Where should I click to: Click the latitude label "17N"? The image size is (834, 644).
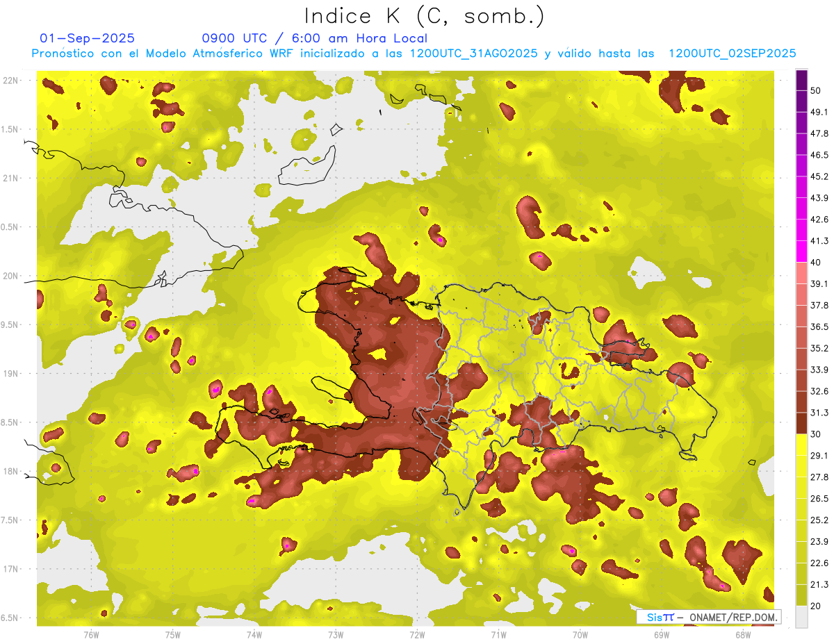tap(11, 569)
